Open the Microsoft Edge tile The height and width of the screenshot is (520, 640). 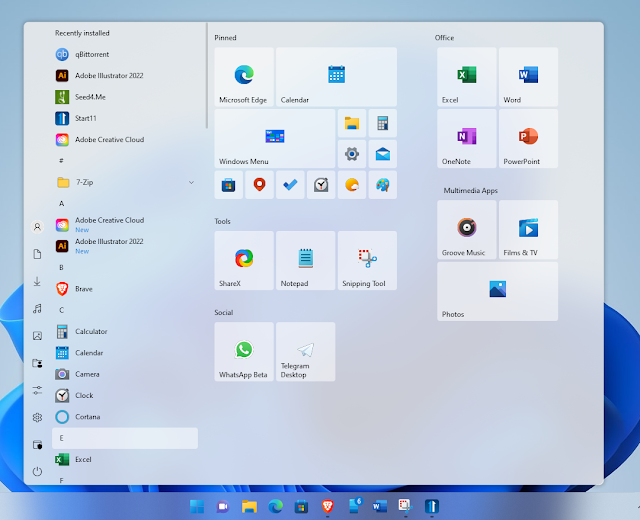244,77
